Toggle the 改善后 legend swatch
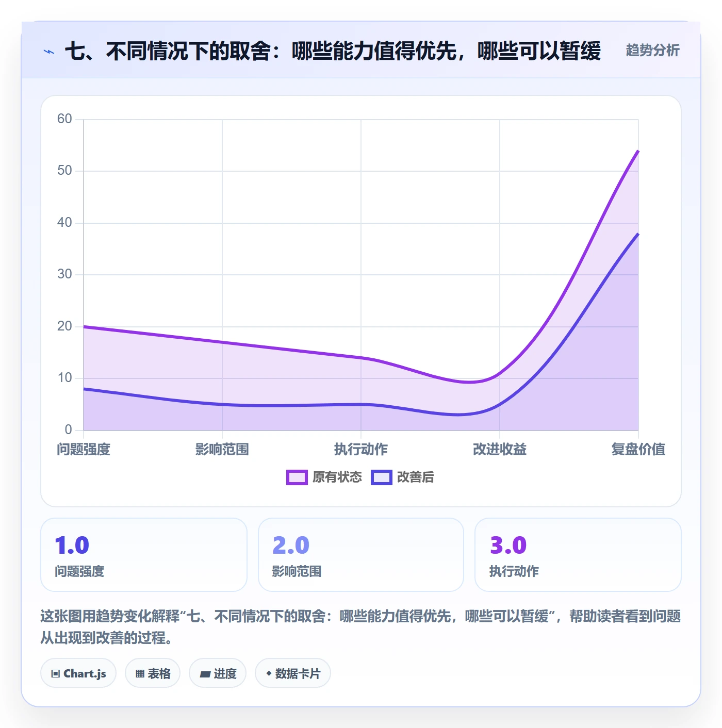 coord(382,477)
